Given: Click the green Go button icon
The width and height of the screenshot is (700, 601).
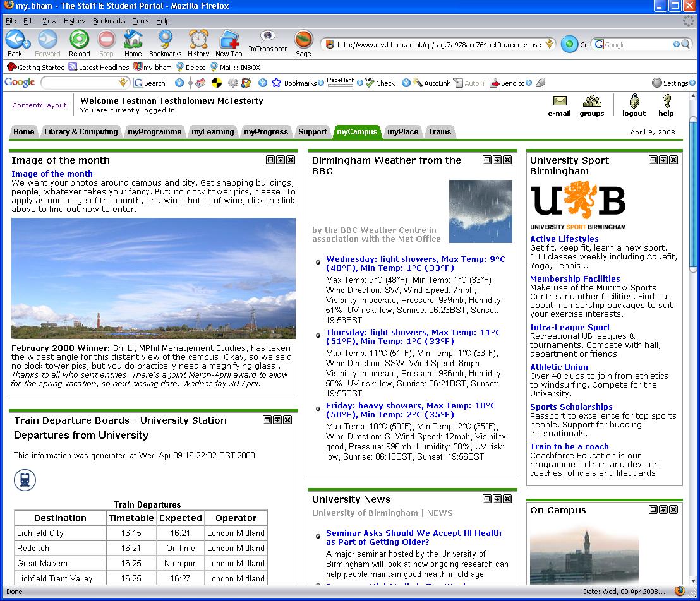Looking at the screenshot, I should click(569, 44).
